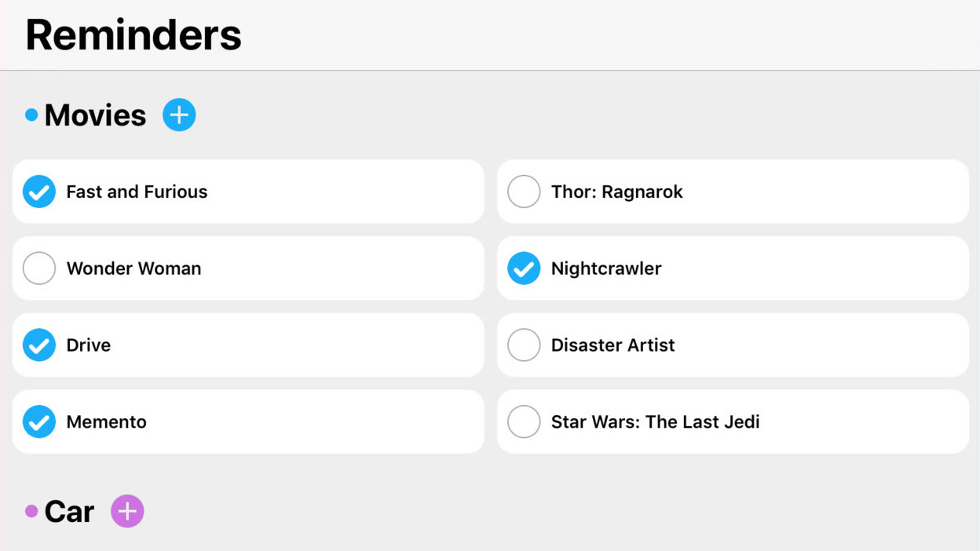Image resolution: width=980 pixels, height=551 pixels.
Task: Tap the Nightcrawler reminder title
Action: (606, 268)
